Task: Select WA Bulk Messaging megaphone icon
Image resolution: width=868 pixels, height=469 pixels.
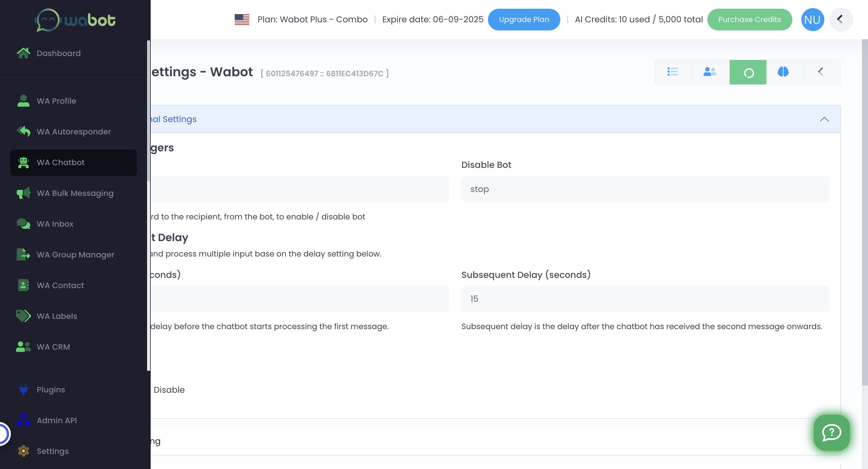Action: pos(23,193)
